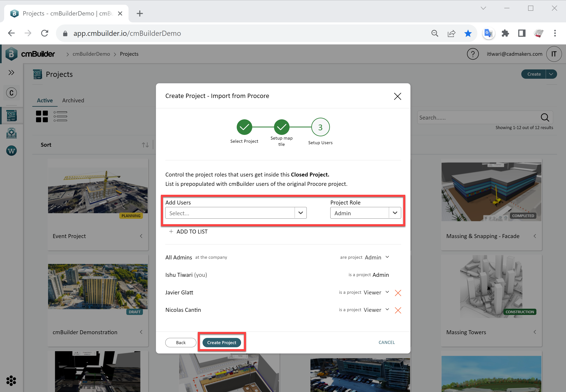Open Event Project thumbnail
The height and width of the screenshot is (392, 566).
(98, 190)
